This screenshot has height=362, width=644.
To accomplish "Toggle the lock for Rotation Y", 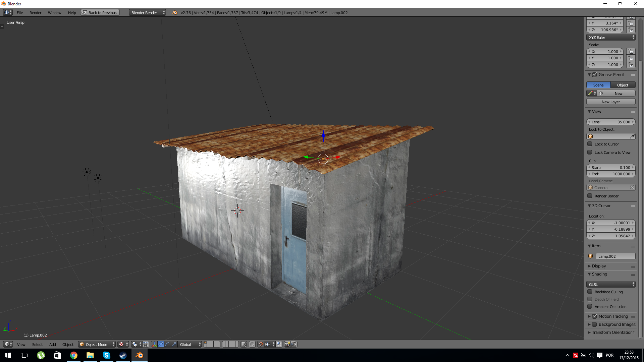I will coord(631,23).
